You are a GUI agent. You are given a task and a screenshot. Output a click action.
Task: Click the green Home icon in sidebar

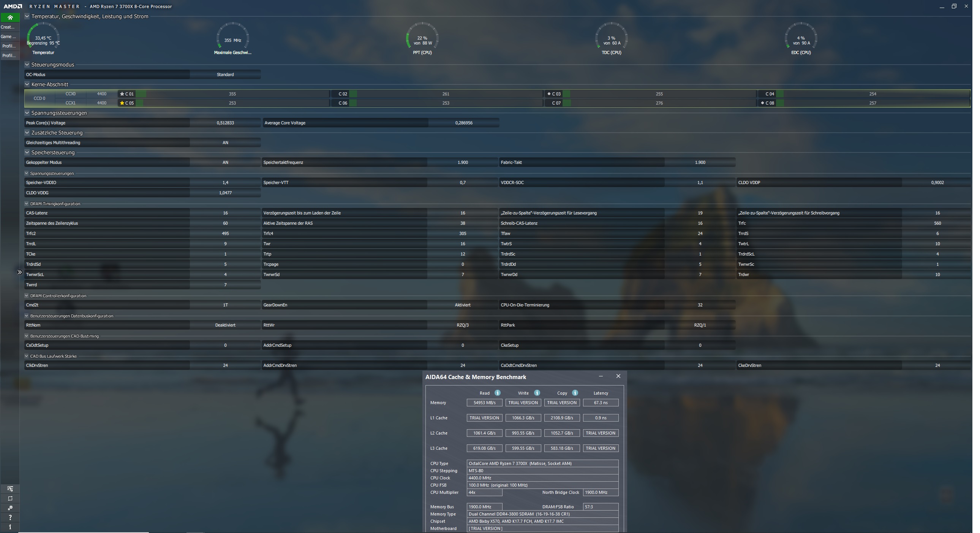(x=10, y=17)
